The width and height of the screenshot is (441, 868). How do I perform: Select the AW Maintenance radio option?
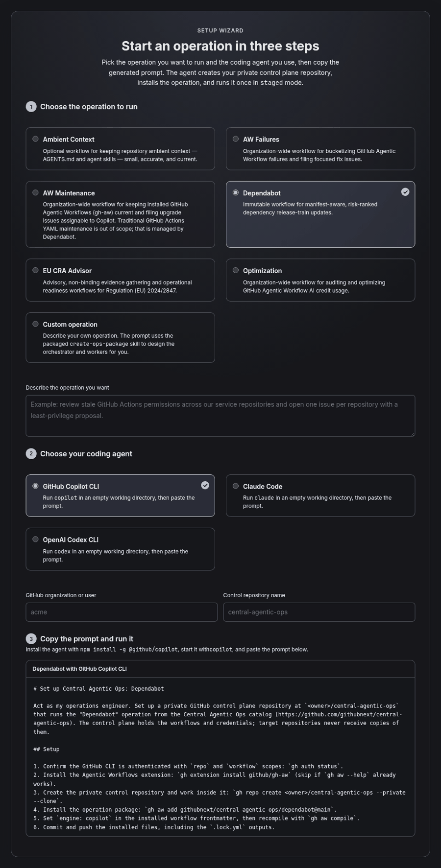click(35, 193)
